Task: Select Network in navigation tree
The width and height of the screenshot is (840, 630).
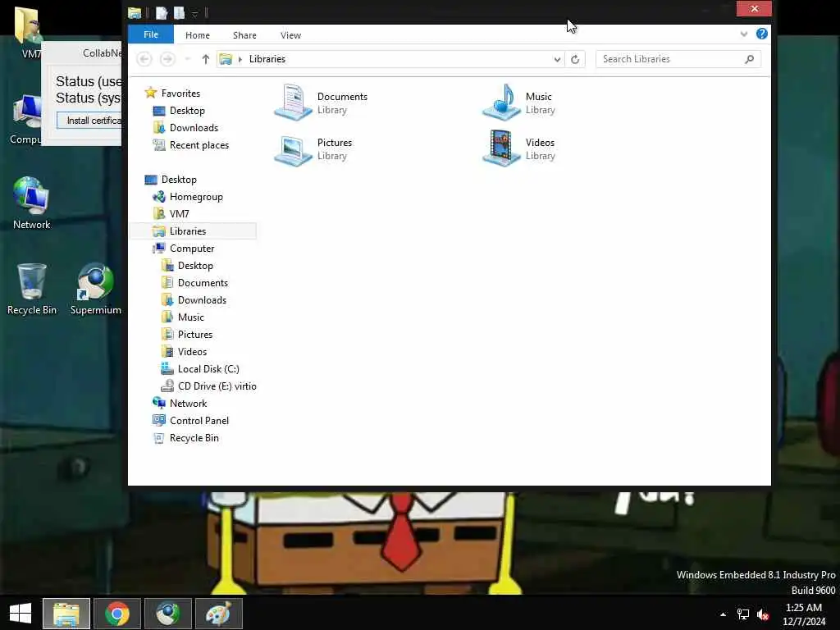Action: pos(188,404)
